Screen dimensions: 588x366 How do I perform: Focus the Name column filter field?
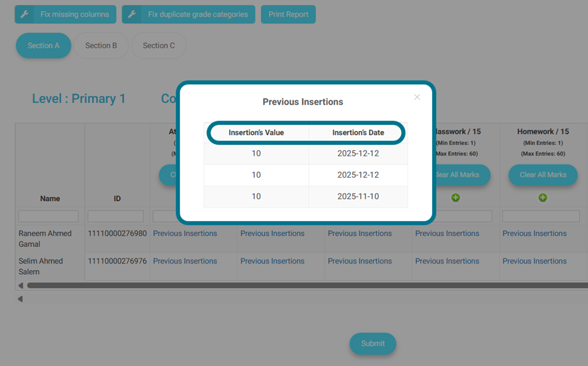pos(49,216)
